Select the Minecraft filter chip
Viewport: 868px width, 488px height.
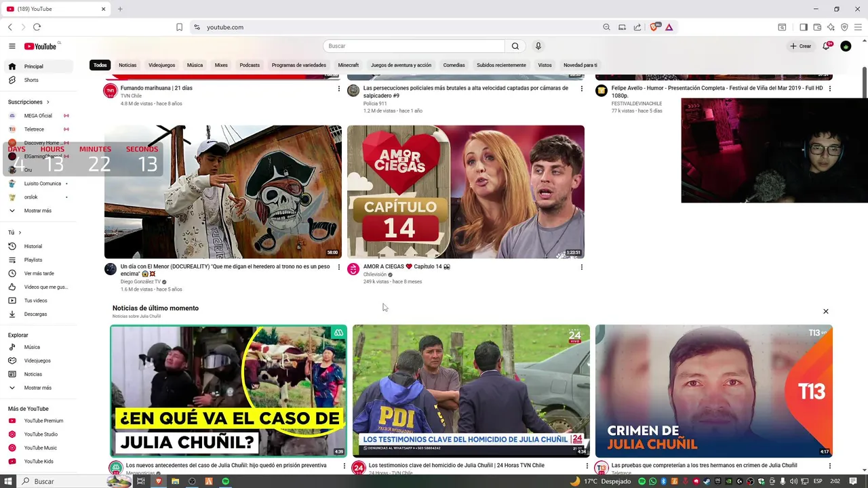pos(349,65)
